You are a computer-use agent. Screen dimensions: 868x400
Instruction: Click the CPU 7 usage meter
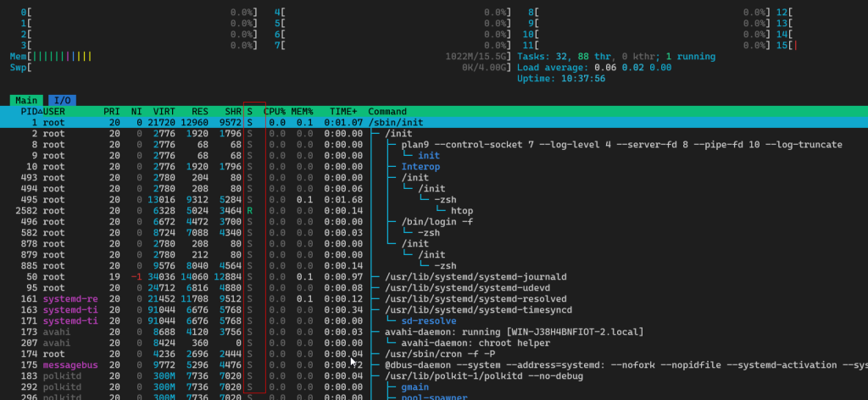(392, 46)
